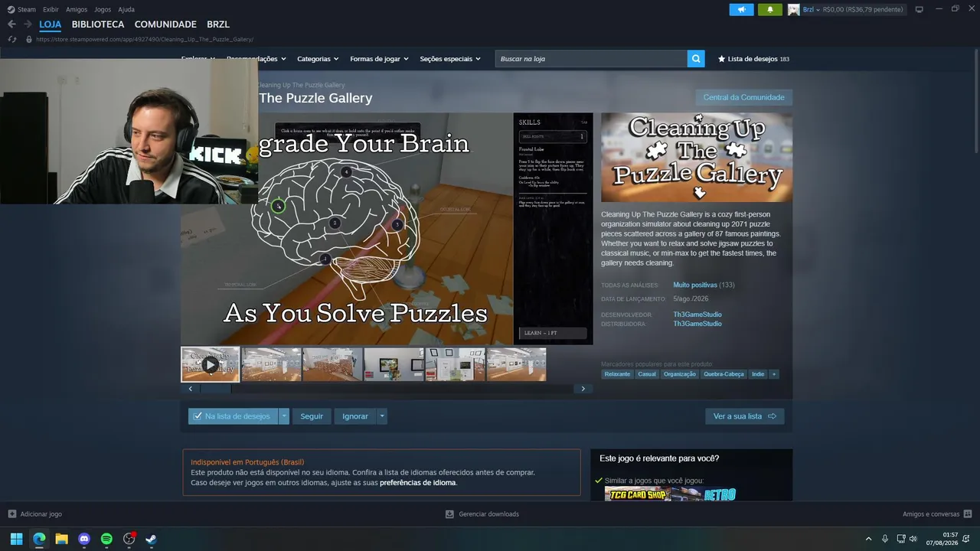Expand the wishlist options dropdown arrow
The width and height of the screenshot is (980, 551).
tap(284, 416)
